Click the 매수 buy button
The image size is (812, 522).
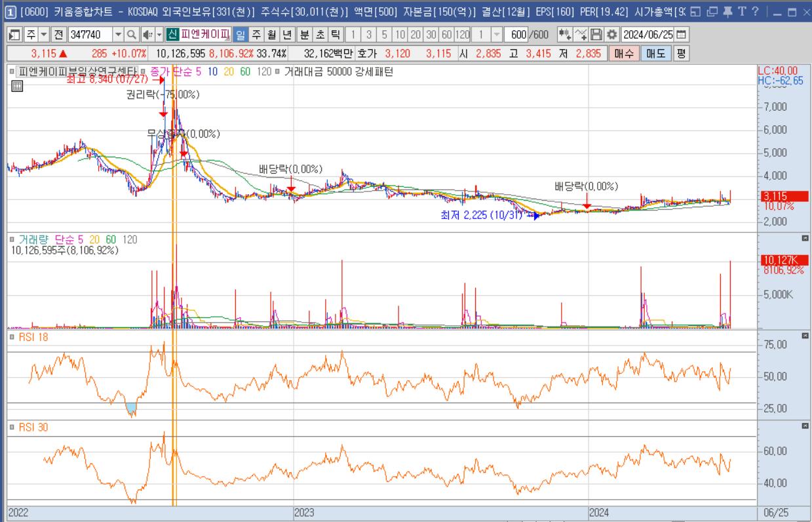[623, 54]
